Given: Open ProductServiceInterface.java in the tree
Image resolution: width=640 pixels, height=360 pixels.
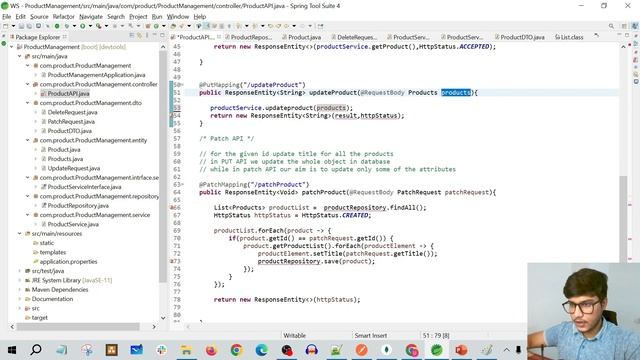Looking at the screenshot, I should [84, 187].
